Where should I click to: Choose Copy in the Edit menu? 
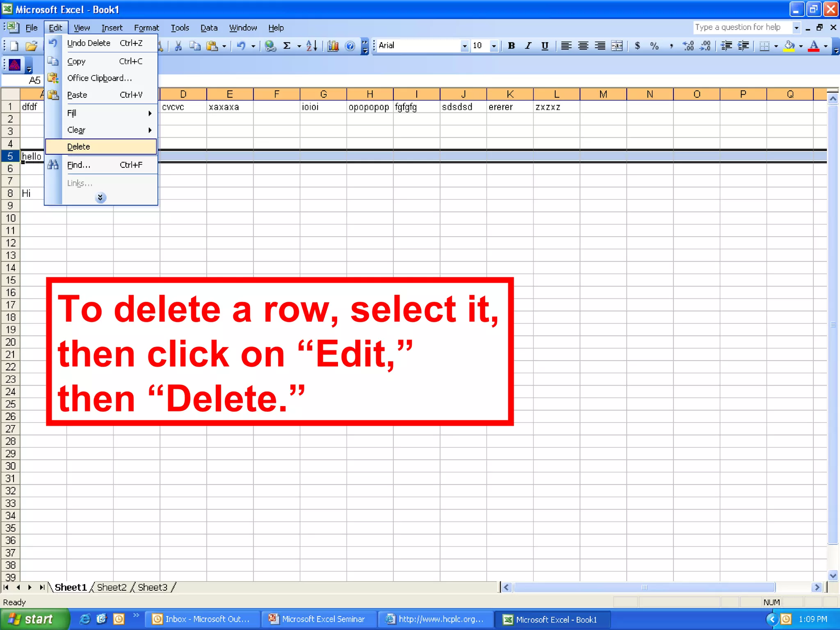101,61
